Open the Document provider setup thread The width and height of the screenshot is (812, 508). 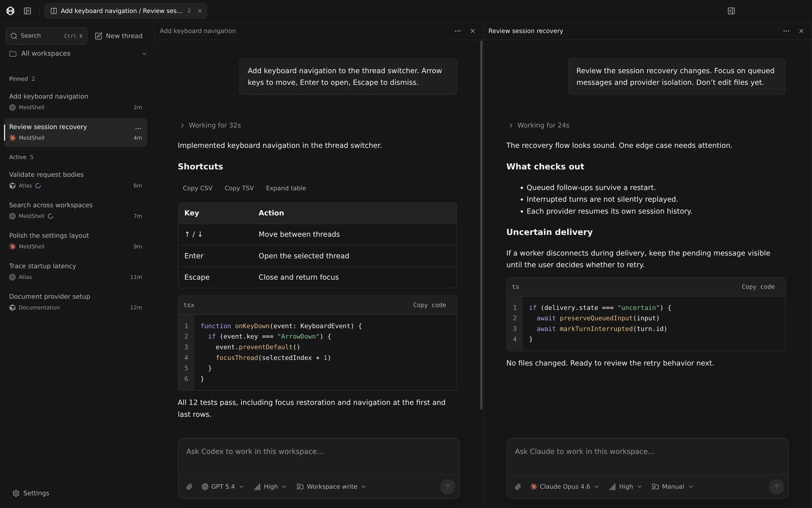tap(76, 302)
